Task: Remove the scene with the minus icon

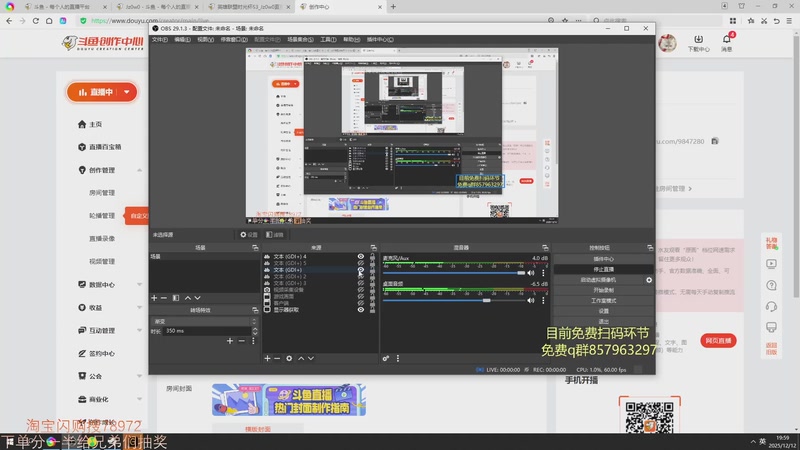Action: tap(164, 298)
